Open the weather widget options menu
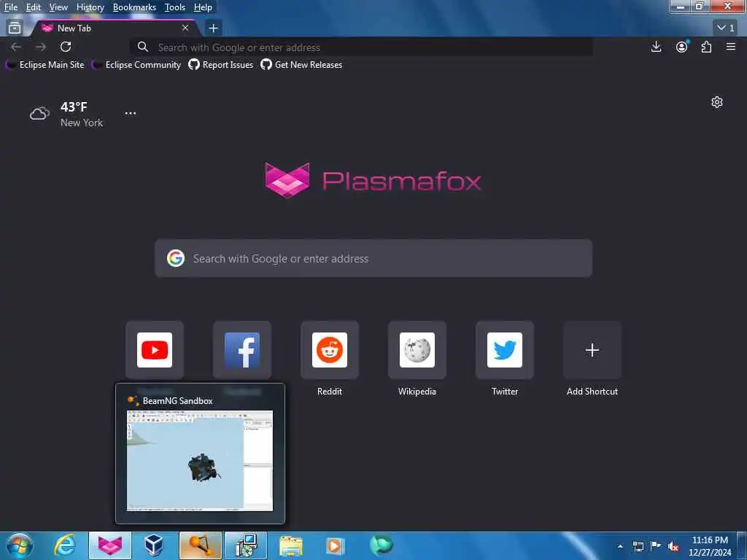 131,113
